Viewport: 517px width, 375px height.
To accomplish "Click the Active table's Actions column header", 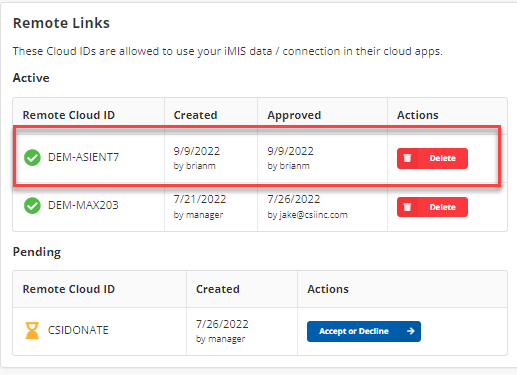I will click(x=417, y=115).
